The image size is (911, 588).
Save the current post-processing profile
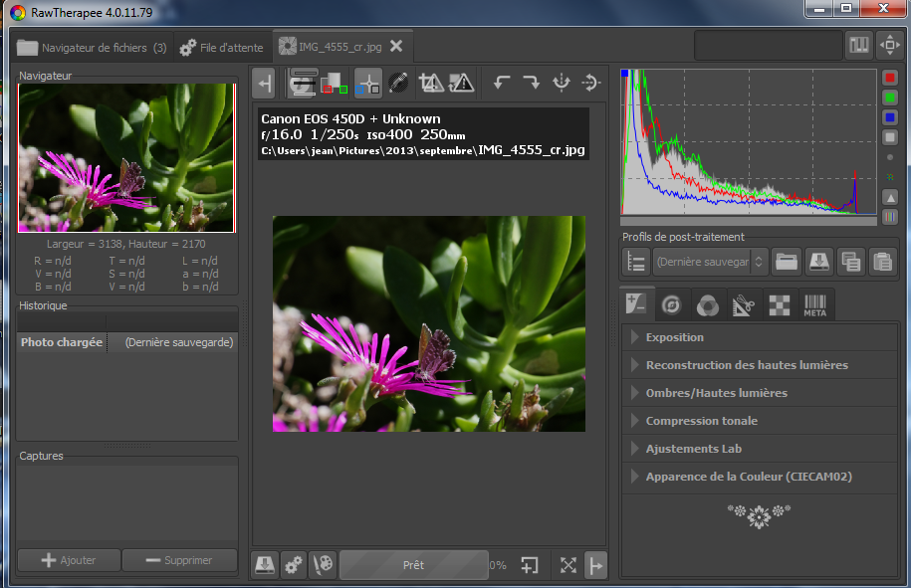coord(818,262)
